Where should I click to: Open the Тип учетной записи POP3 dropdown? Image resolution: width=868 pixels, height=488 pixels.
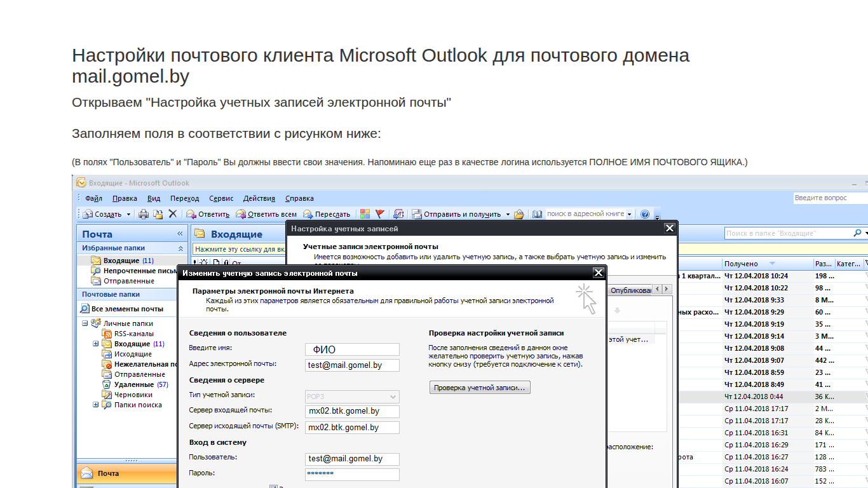(352, 396)
